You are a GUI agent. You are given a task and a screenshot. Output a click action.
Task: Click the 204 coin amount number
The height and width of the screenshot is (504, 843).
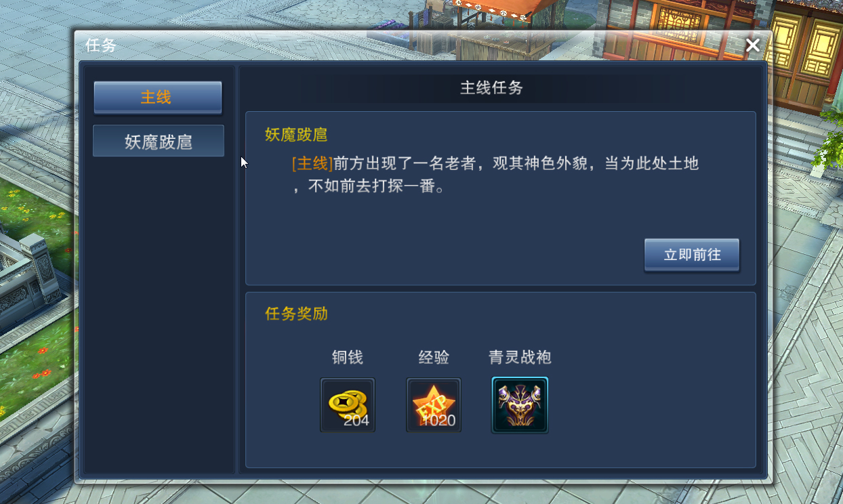[356, 421]
